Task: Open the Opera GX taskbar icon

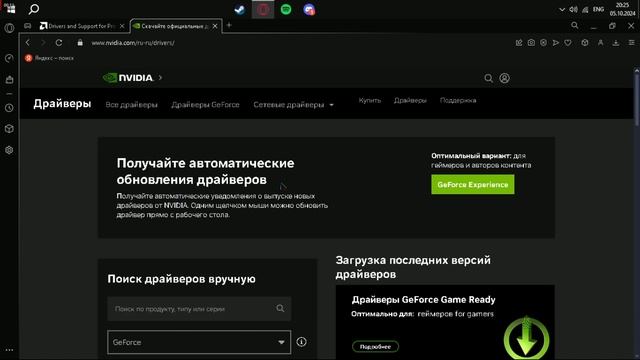Action: (263, 9)
